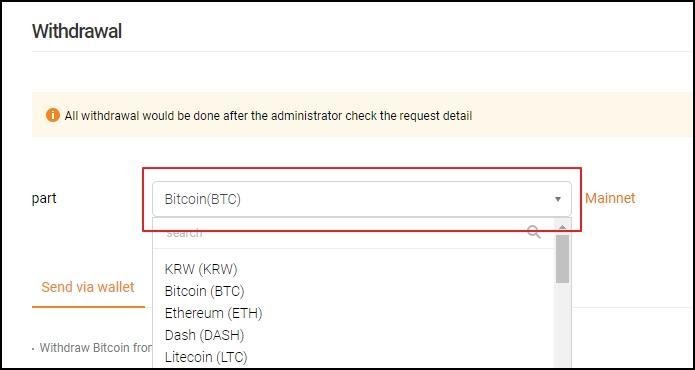
Task: Click the administrator check notice text
Action: [x=268, y=116]
